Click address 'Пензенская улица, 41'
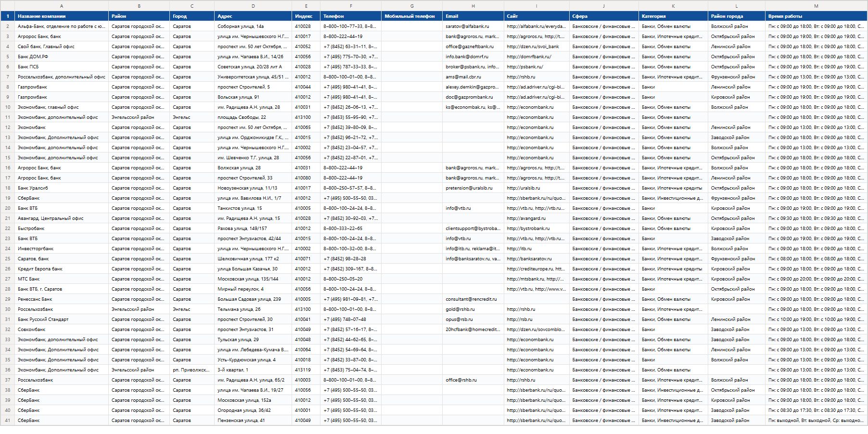868x434 pixels. coord(253,421)
